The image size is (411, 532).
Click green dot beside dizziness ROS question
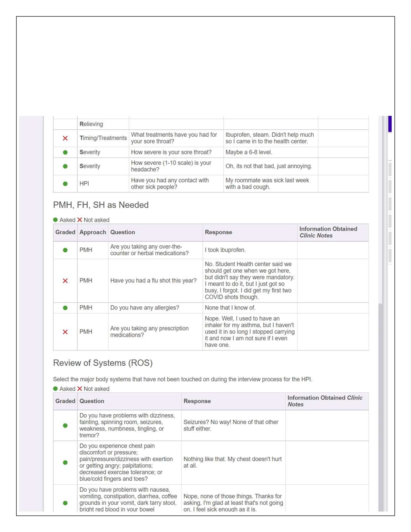point(65,425)
